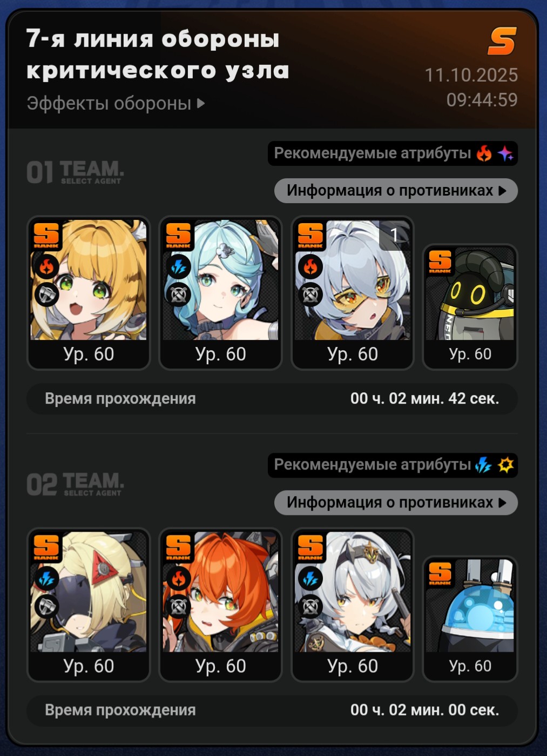Open the teal-haired agent portrait
The image size is (547, 756).
point(220,293)
